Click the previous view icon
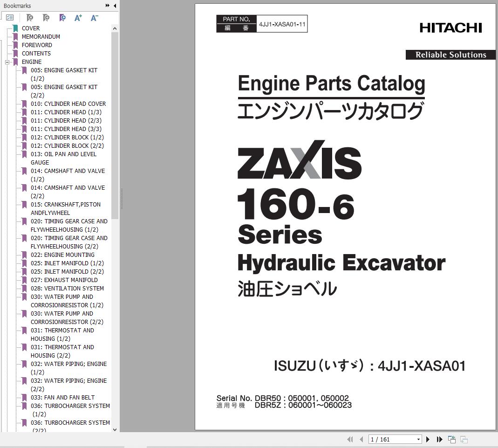The height and width of the screenshot is (448, 498). click(x=451, y=440)
